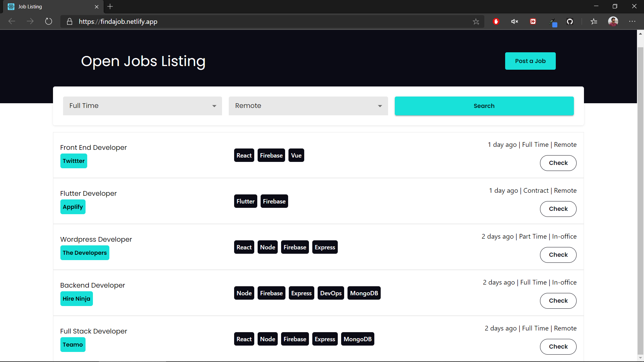The width and height of the screenshot is (644, 362).
Task: Open the GitHub extension icon
Action: [570, 21]
